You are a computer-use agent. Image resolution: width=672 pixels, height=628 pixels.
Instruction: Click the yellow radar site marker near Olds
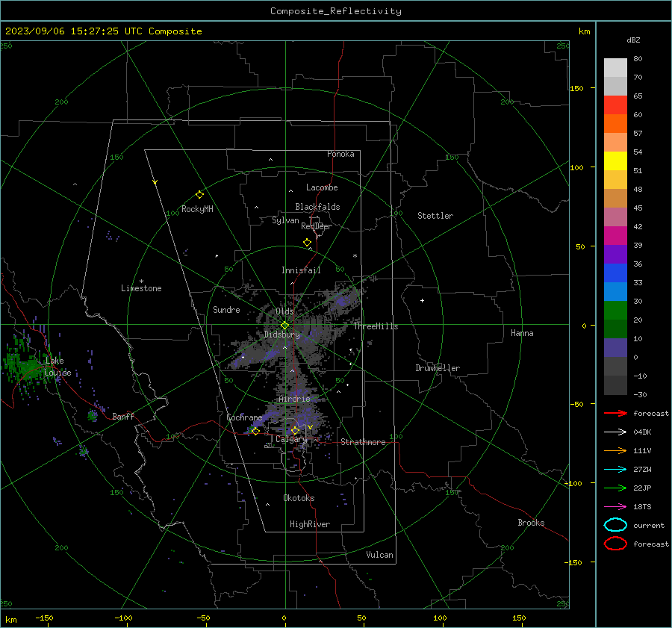(285, 326)
